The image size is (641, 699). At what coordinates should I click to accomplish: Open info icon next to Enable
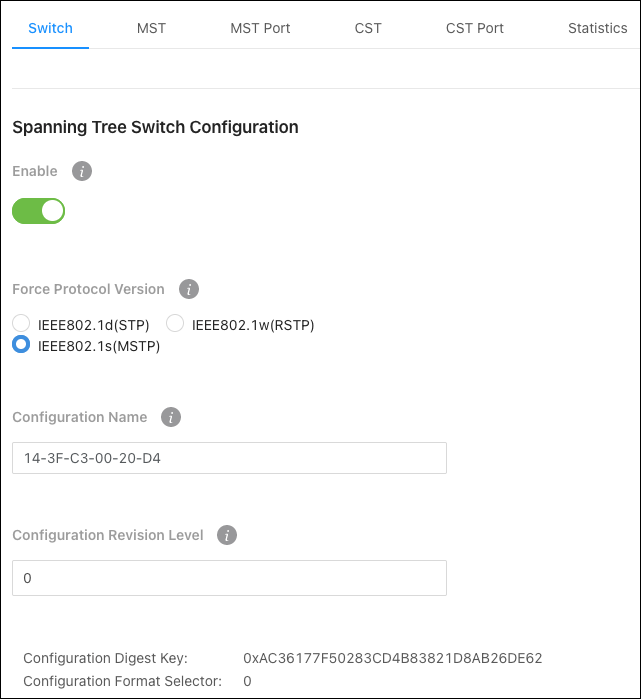(82, 171)
